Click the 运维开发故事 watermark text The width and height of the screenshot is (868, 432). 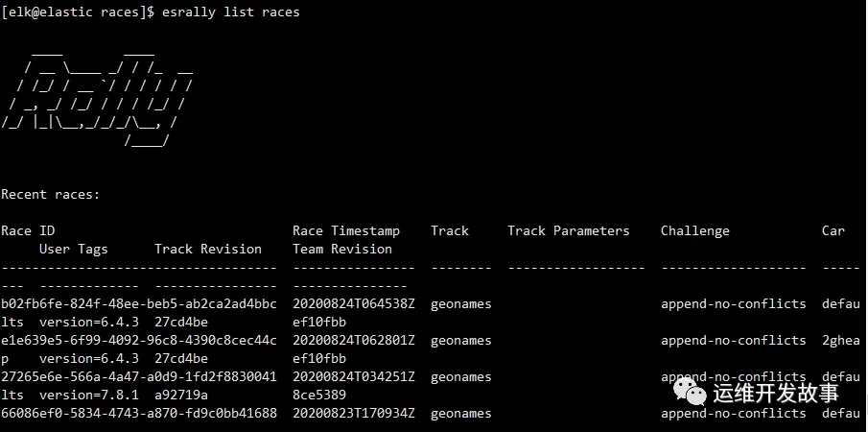(x=776, y=393)
